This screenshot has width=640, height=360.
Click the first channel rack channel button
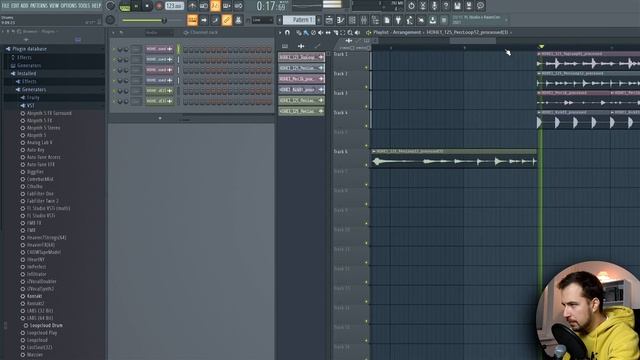(x=159, y=49)
